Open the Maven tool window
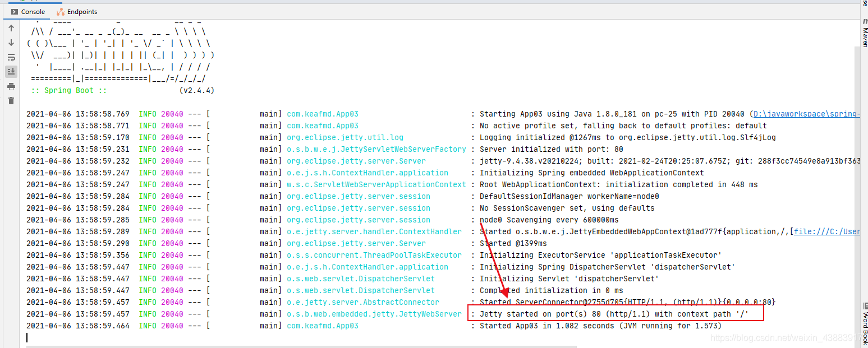The image size is (868, 348). [x=864, y=32]
